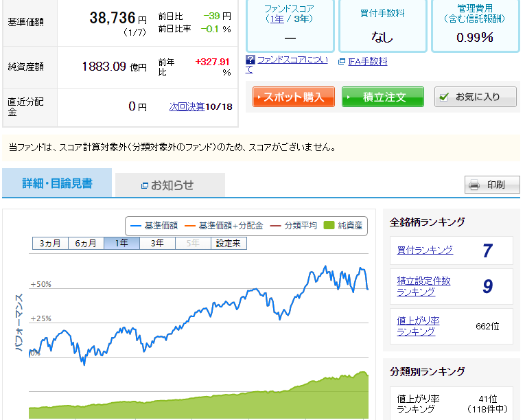
Task: Open the 積立設定件数ランキング link
Action: (423, 286)
